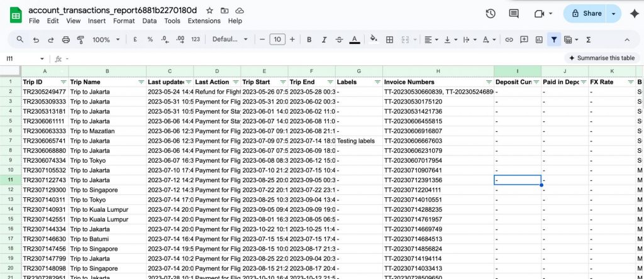Open the Google Sheets home icon
Image resolution: width=644 pixels, height=279 pixels.
[x=16, y=15]
